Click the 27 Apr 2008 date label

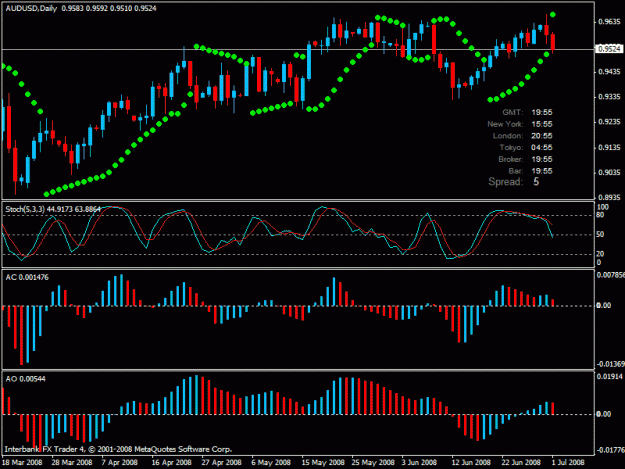221,462
